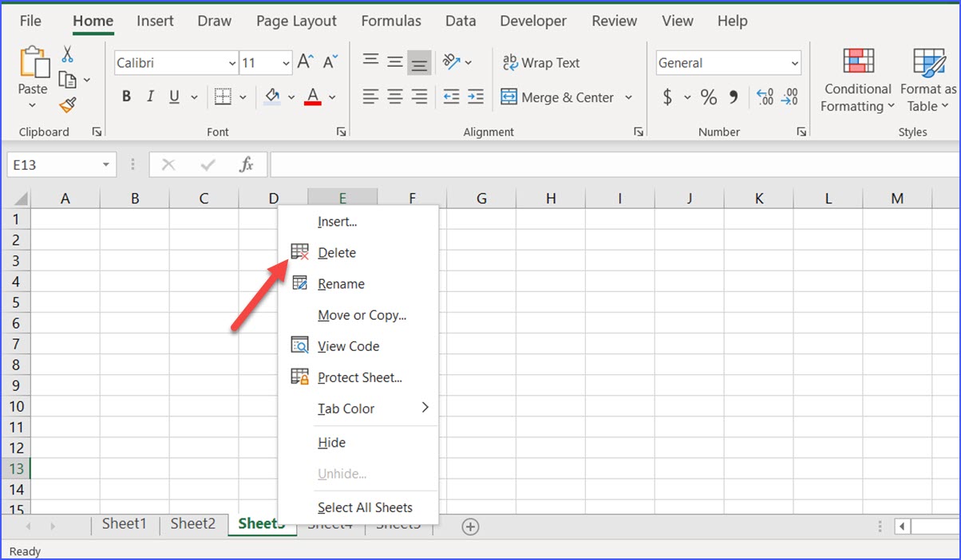Decrease font size with the smaller A icon
The height and width of the screenshot is (560, 961).
click(330, 62)
